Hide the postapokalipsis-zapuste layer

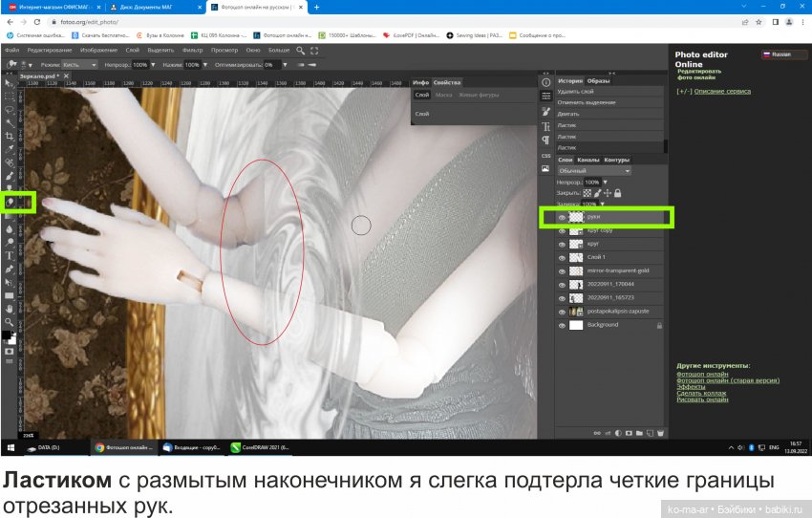click(562, 312)
